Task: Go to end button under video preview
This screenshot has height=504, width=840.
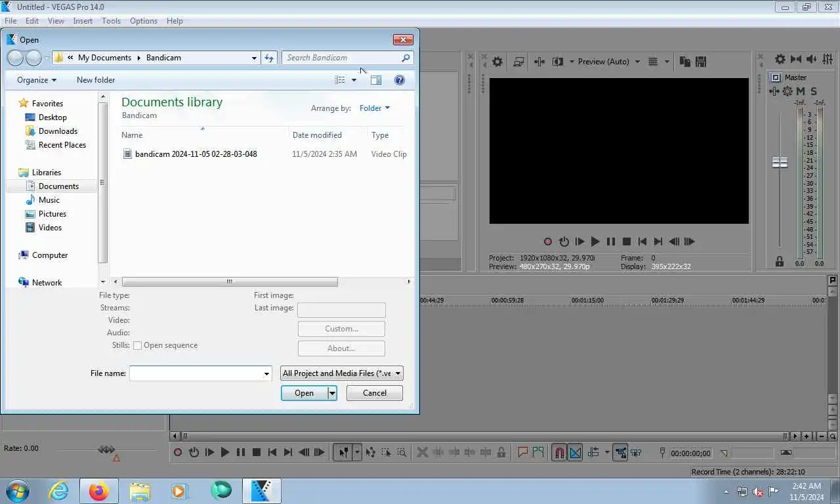Action: coord(658,241)
